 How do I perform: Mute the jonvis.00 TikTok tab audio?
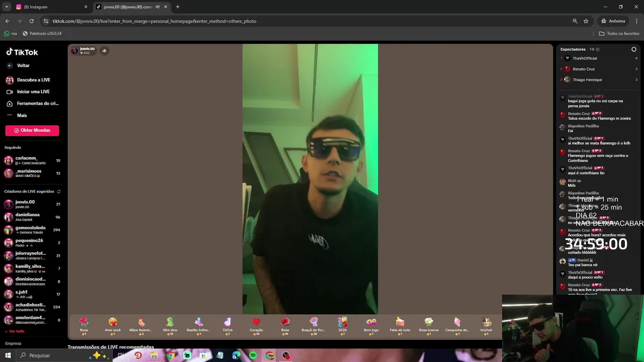coord(157,7)
